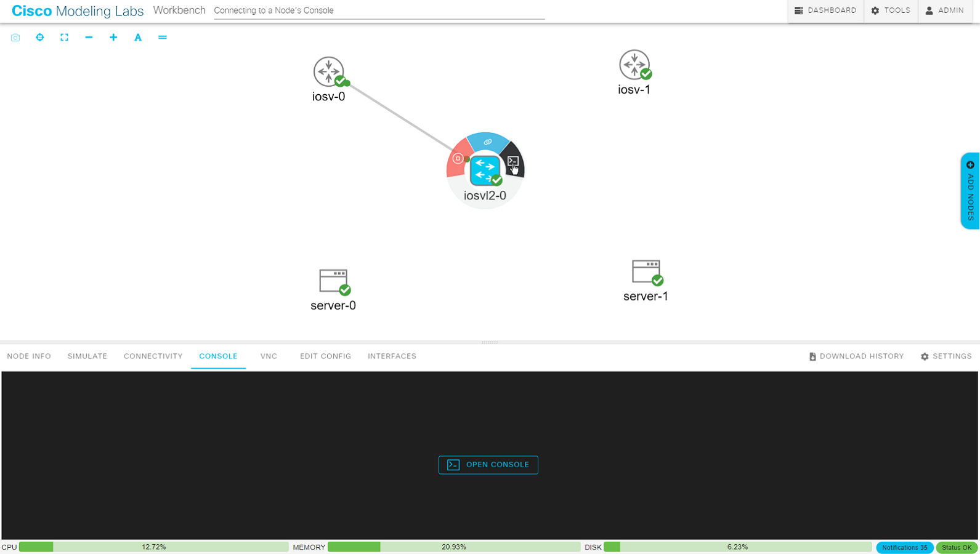Click the equals-sign toolbar icon

tap(163, 38)
